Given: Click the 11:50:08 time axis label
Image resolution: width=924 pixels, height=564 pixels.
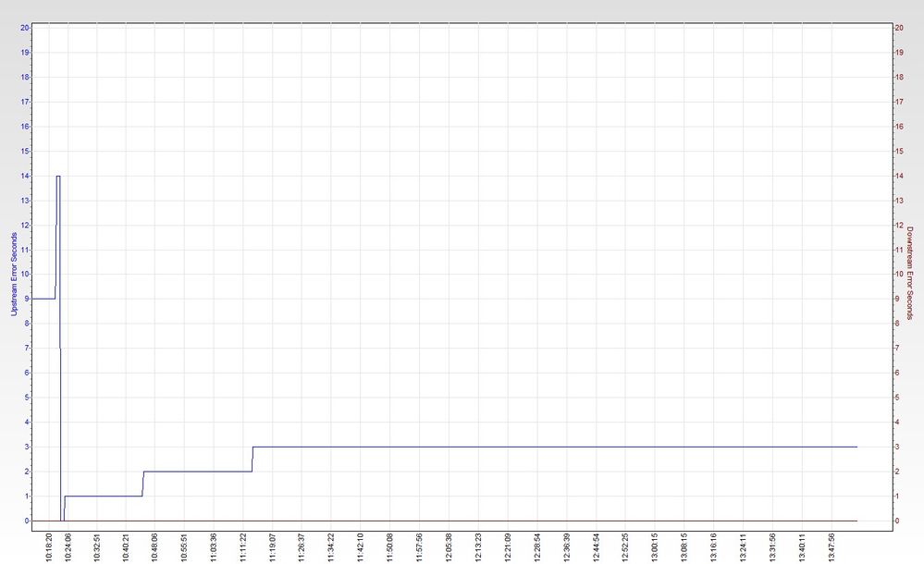Looking at the screenshot, I should click(389, 547).
